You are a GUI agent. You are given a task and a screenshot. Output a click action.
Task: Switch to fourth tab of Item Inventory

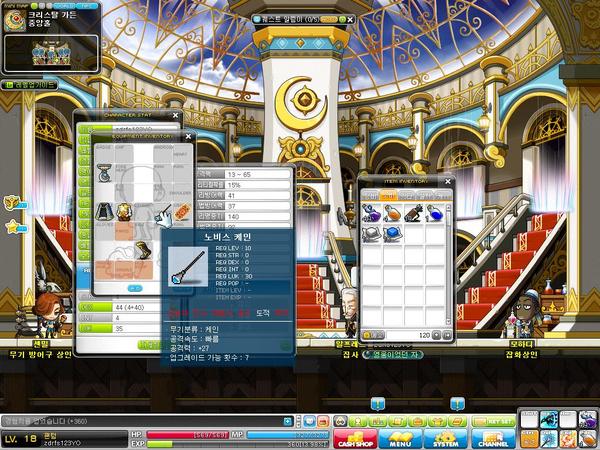click(425, 195)
